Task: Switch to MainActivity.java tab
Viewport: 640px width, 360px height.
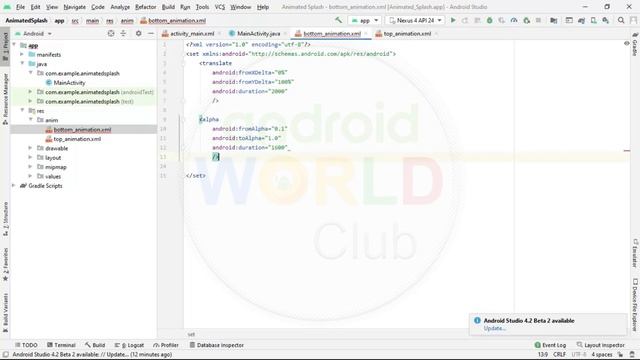Action: pos(258,33)
